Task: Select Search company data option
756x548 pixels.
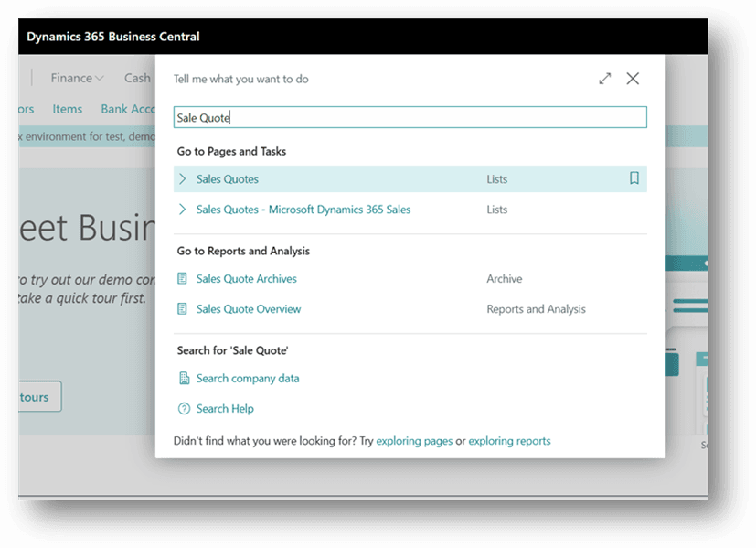Action: (x=248, y=379)
